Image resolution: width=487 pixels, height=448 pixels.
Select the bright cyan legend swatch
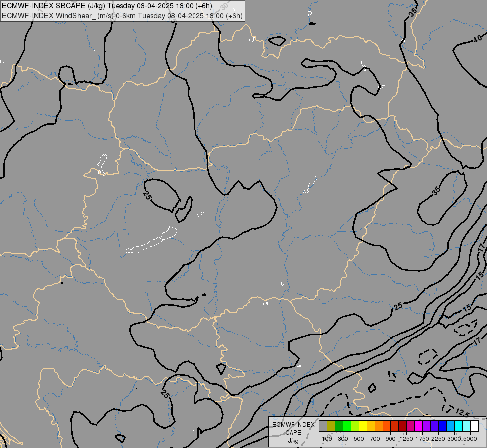[x=459, y=426]
